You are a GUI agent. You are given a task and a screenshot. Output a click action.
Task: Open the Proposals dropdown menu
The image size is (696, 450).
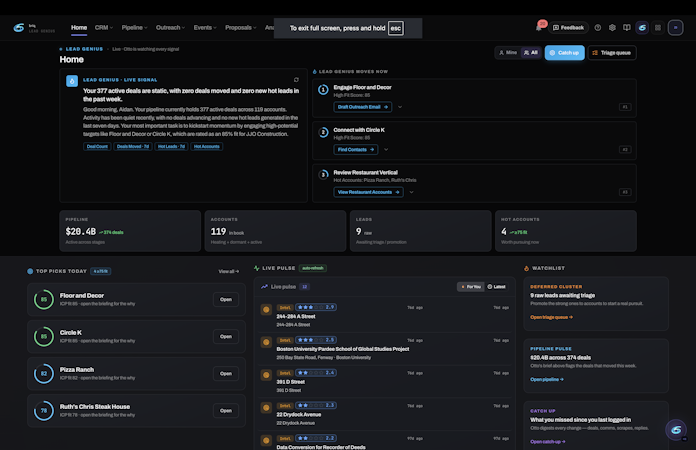(x=241, y=28)
